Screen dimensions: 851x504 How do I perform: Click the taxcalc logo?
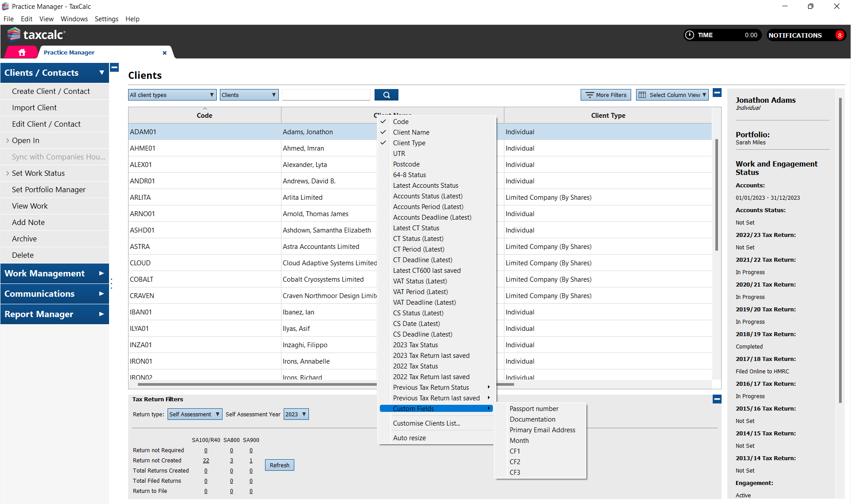point(36,35)
